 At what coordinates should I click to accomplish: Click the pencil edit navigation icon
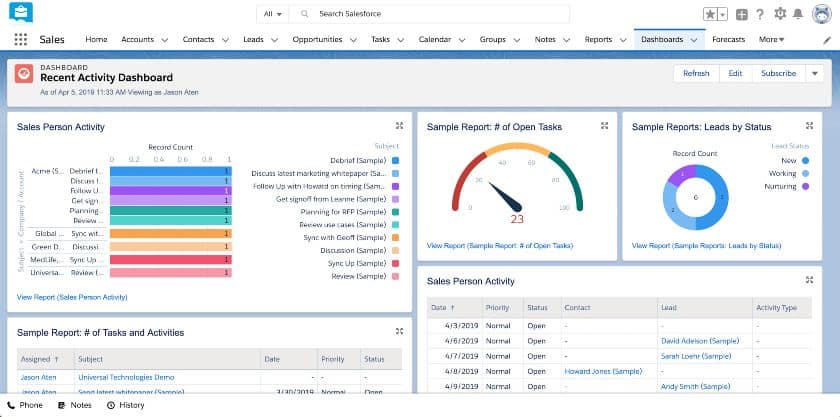[827, 40]
